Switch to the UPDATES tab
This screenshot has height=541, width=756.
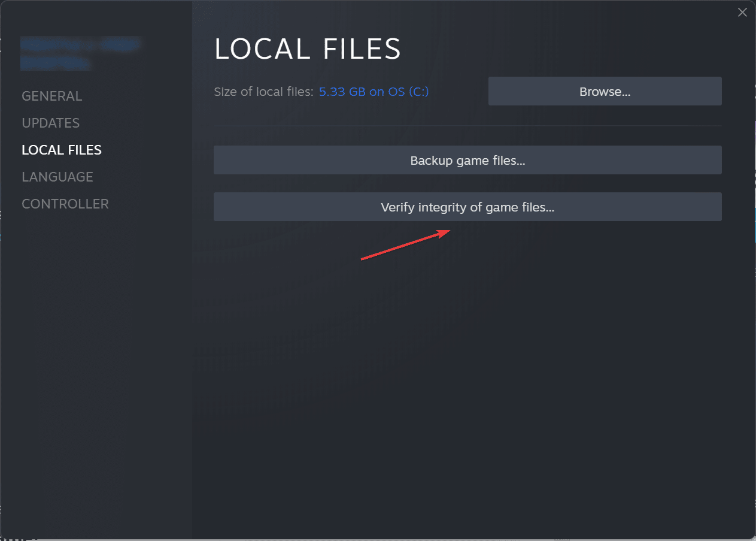[50, 123]
